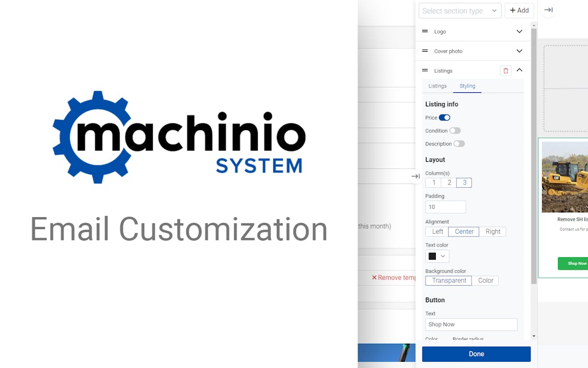Screen dimensions: 588x368
Task: Click the Logo section label
Action: coord(440,32)
